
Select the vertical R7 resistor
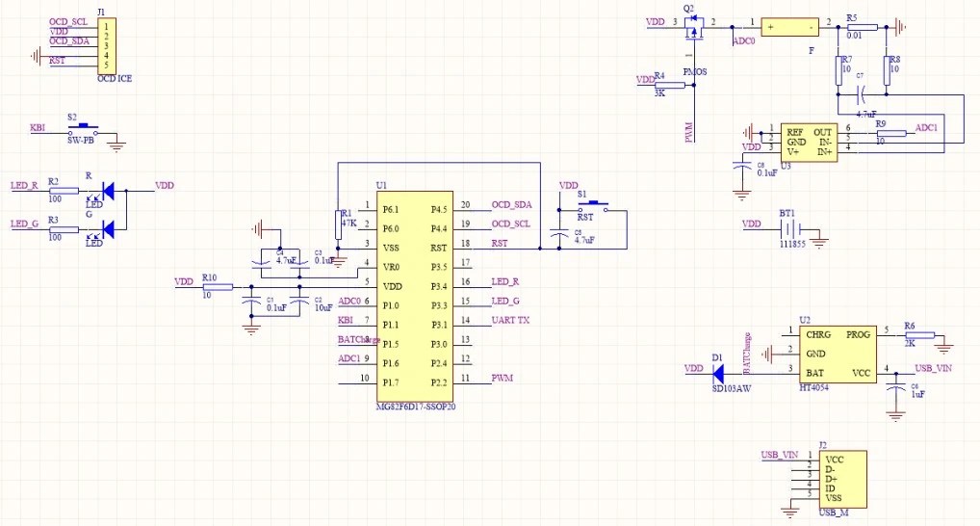838,70
